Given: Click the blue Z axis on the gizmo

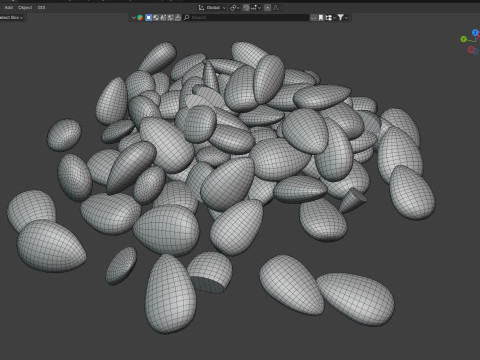Looking at the screenshot, I should pyautogui.click(x=475, y=33).
